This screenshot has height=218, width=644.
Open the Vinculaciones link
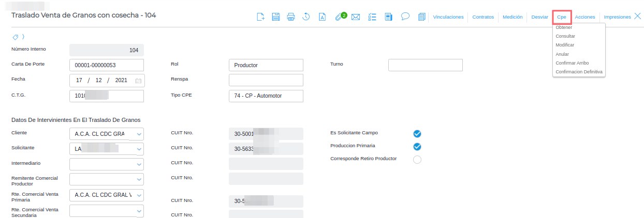coord(448,17)
